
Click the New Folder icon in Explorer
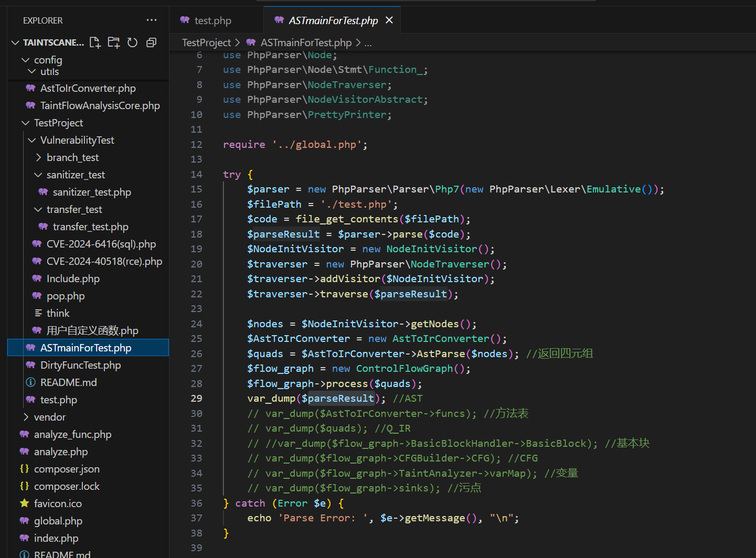tap(113, 42)
